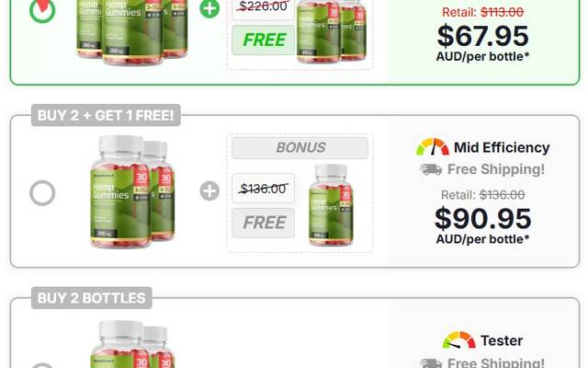588x368 pixels.
Task: Click the $226.00 crossed-out price box
Action: pyautogui.click(x=264, y=9)
